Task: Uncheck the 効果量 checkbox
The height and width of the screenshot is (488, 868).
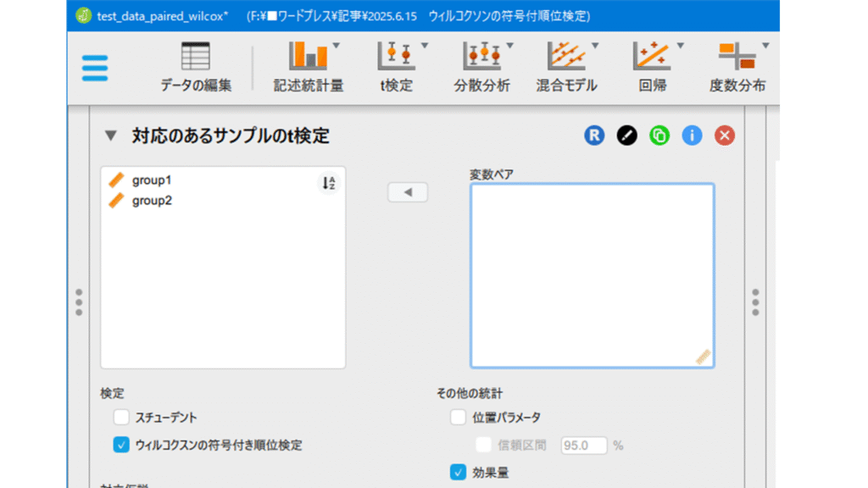Action: click(x=459, y=472)
